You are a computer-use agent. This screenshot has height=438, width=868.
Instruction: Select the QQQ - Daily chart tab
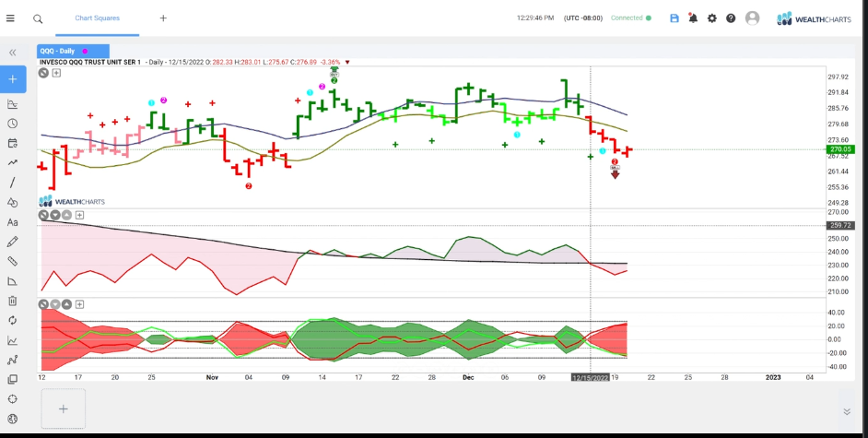[73, 51]
